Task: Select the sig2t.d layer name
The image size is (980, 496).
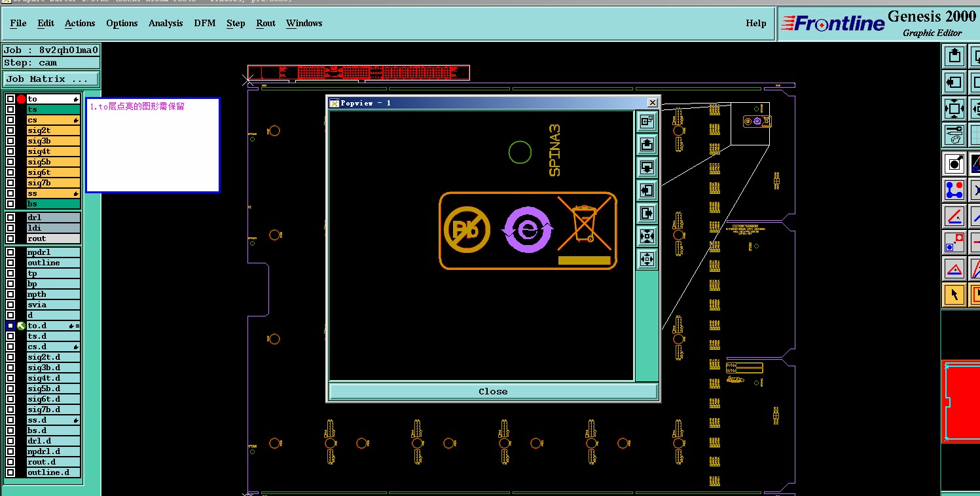Action: [x=53, y=357]
